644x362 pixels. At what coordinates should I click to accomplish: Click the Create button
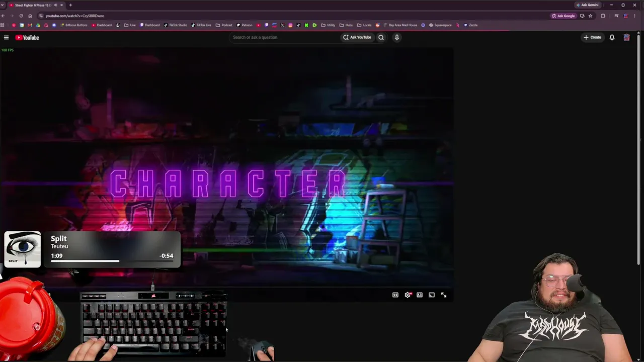pos(592,37)
